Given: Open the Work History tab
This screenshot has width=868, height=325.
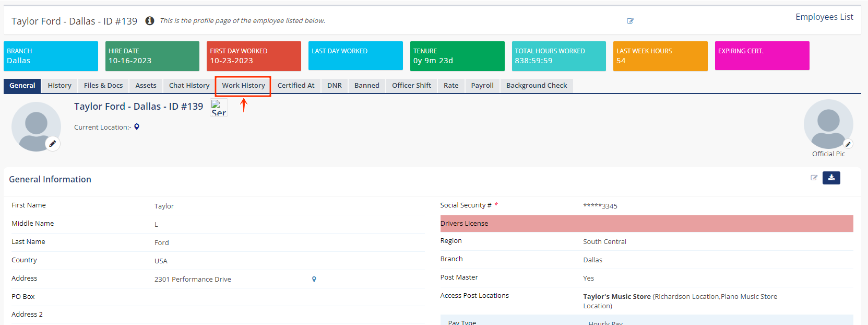Looking at the screenshot, I should click(243, 86).
